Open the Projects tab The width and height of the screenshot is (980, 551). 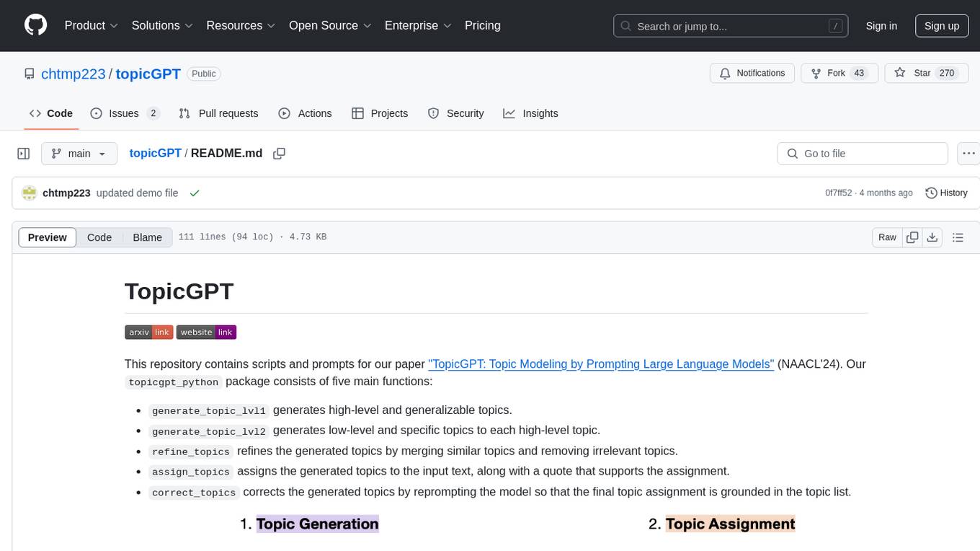[380, 113]
